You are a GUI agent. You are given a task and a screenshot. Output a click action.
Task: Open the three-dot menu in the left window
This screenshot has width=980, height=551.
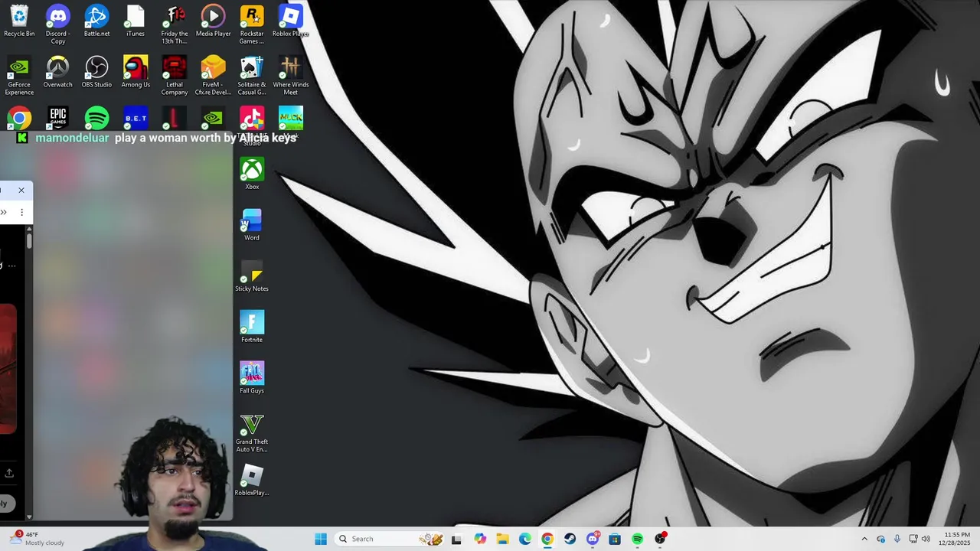pos(21,212)
